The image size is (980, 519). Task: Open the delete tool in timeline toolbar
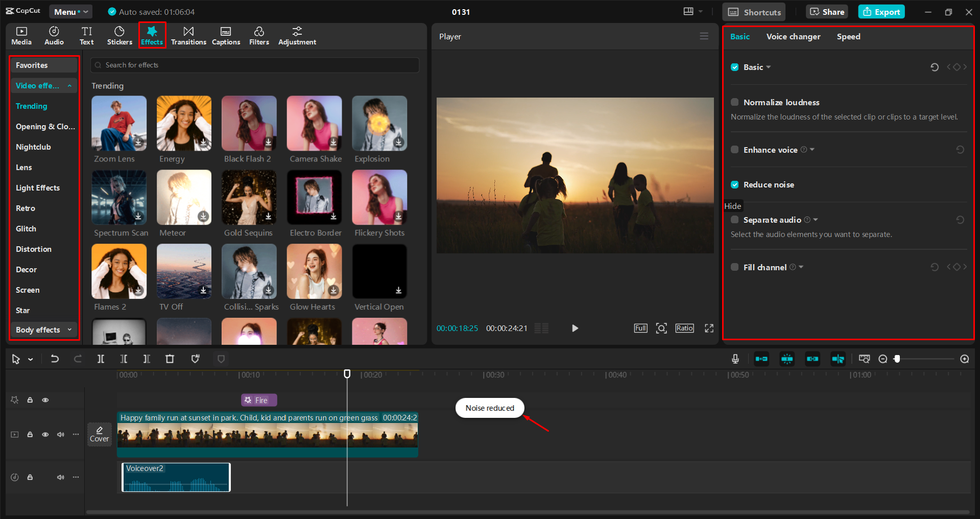(x=170, y=359)
